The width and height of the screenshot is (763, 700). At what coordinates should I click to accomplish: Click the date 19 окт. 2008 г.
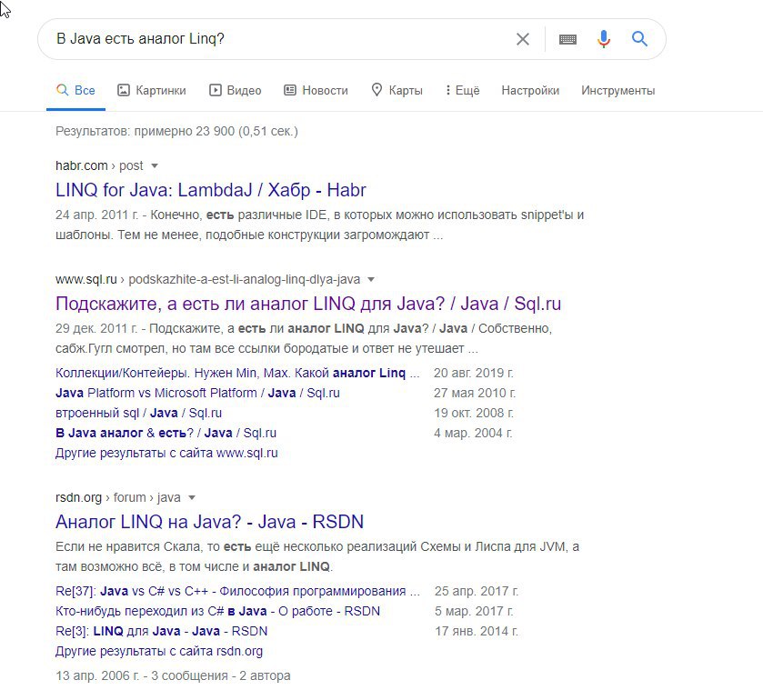[474, 413]
